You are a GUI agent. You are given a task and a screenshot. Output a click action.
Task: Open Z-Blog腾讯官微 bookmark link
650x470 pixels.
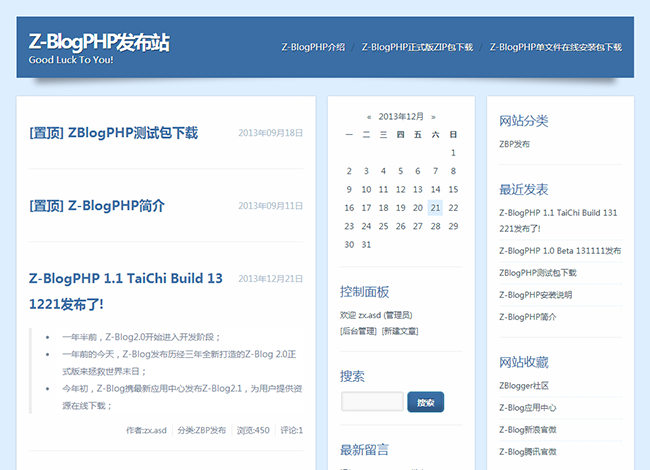[x=528, y=452]
